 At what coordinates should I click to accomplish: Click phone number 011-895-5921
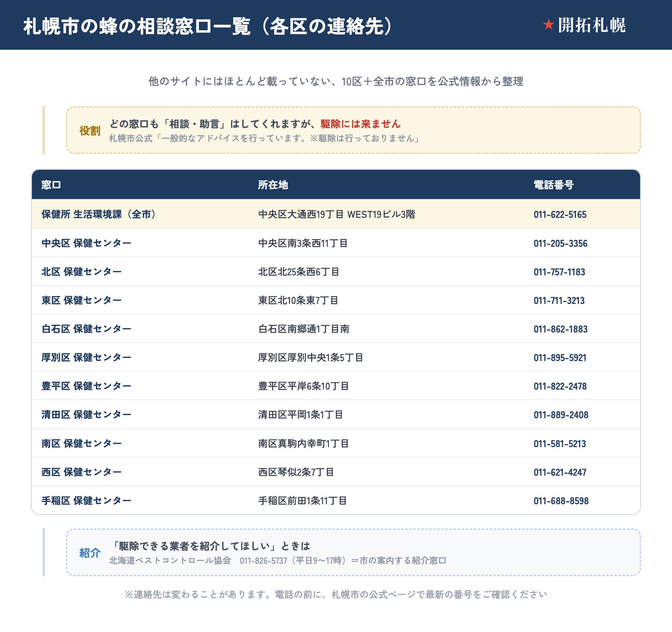(x=560, y=357)
